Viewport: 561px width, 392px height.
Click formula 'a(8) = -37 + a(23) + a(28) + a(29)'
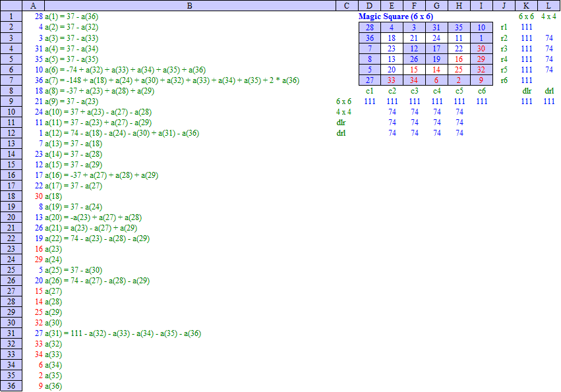point(100,91)
